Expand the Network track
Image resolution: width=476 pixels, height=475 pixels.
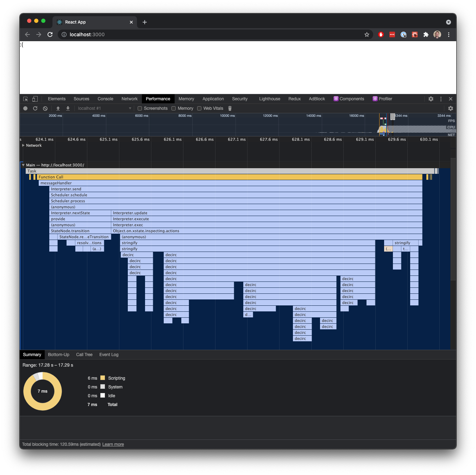[x=23, y=145]
